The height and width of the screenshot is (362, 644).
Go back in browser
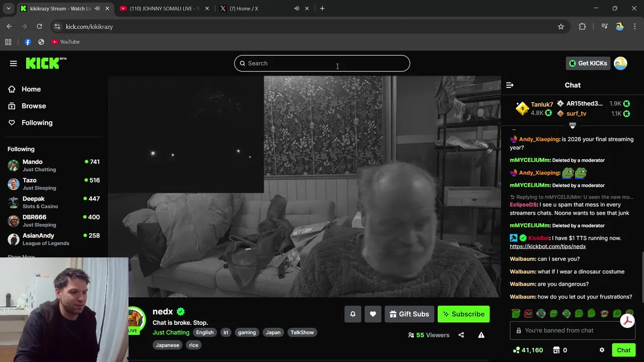[x=9, y=27]
